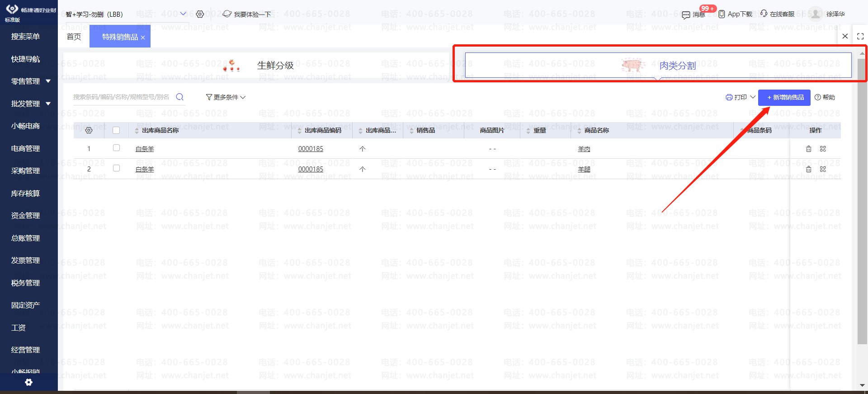Check the box for the 羊肉 row

(116, 148)
